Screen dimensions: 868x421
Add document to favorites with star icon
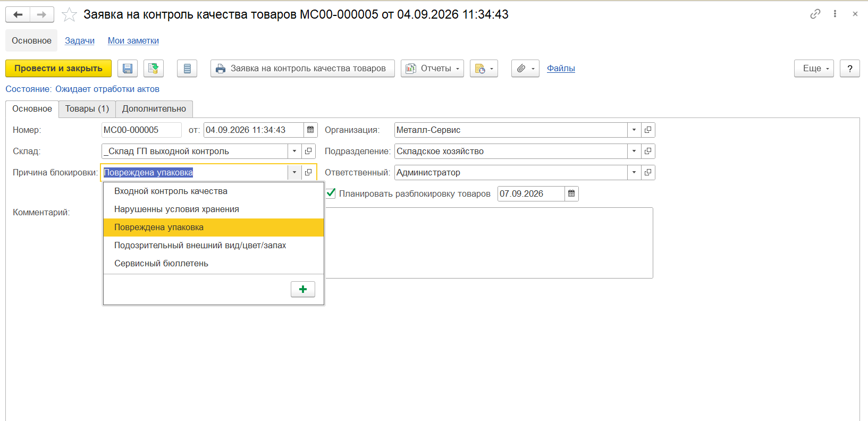[x=69, y=14]
